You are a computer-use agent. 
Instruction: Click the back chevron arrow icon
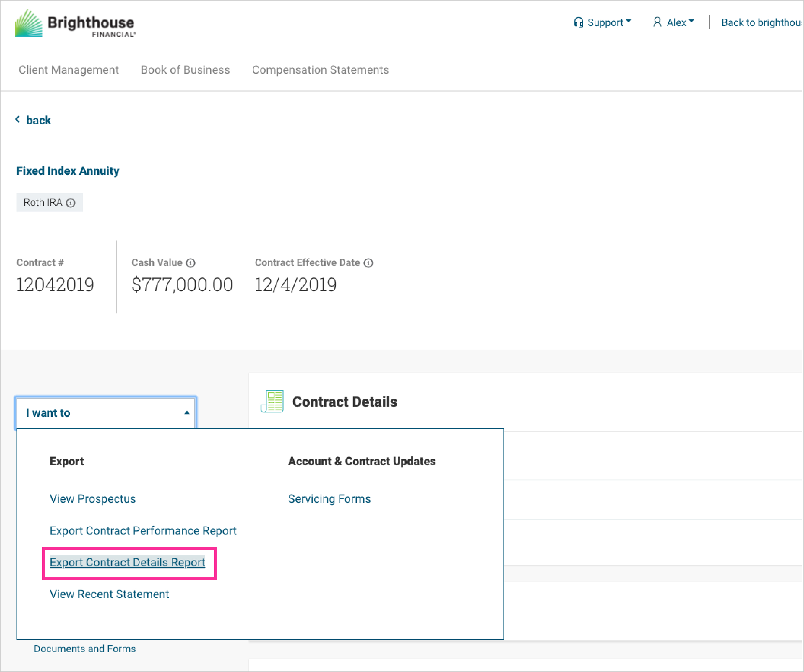click(x=18, y=120)
